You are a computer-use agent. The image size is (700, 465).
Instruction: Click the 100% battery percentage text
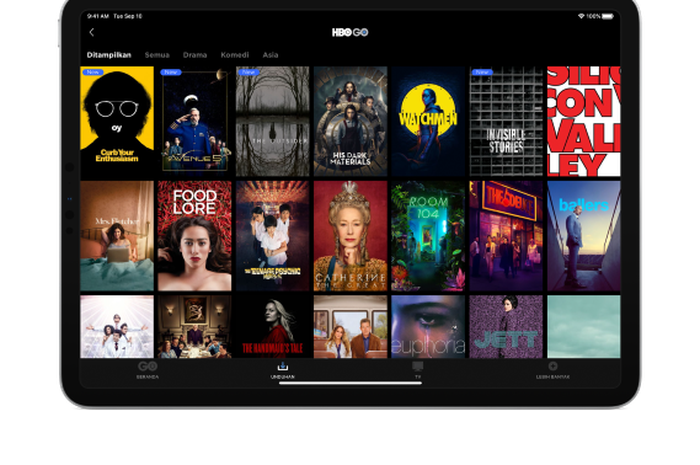tap(593, 16)
